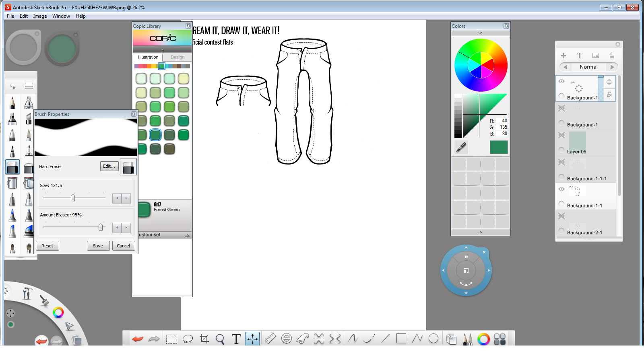Hide the selected Background-1 layer via its eye
Viewport: 644px width, 362px height.
tap(561, 81)
